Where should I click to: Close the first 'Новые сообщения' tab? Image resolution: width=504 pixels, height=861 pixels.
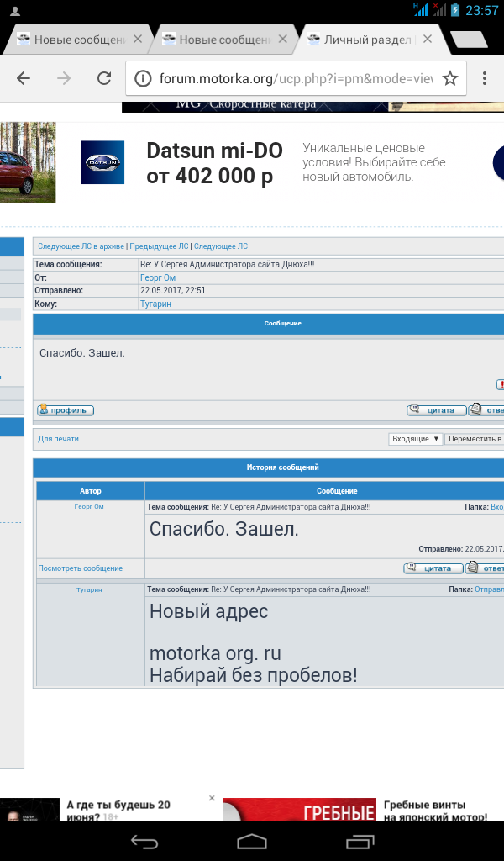[138, 39]
